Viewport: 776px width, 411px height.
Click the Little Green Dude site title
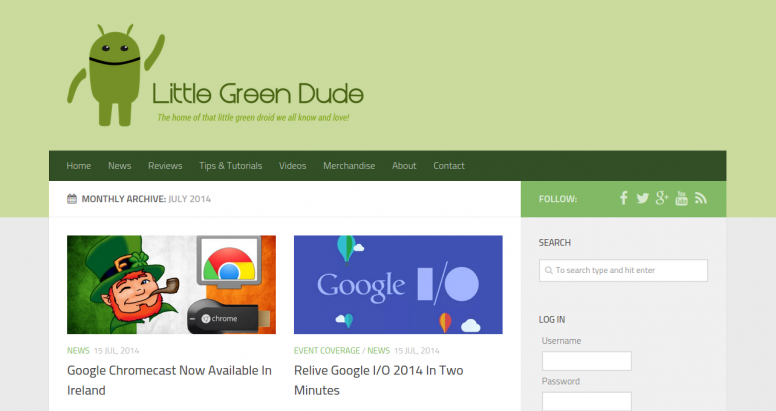point(258,93)
